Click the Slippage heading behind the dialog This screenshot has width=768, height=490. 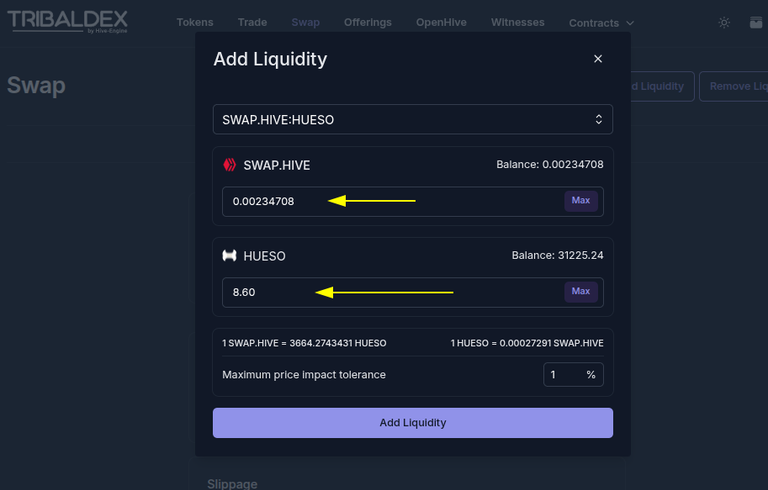click(x=232, y=484)
